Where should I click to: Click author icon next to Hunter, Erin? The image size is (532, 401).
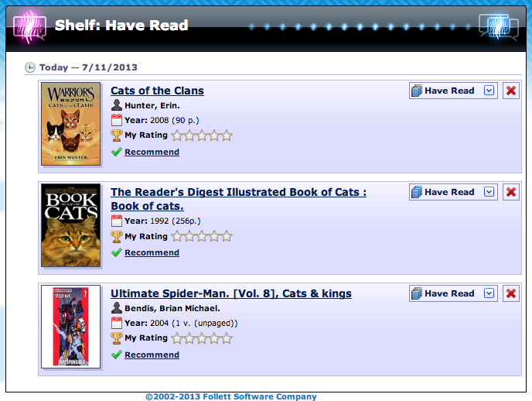tap(116, 105)
